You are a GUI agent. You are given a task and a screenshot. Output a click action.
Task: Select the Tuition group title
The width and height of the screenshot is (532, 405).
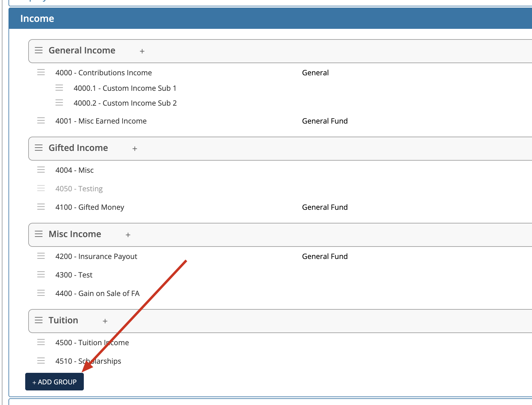point(63,320)
